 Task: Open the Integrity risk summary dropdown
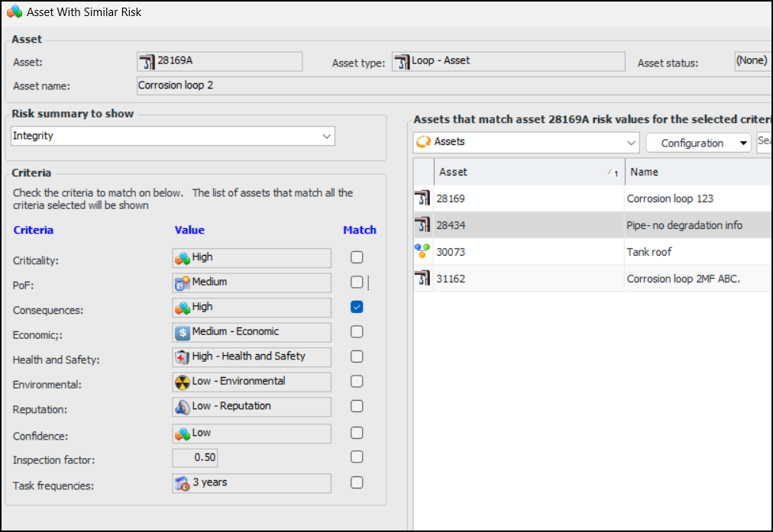(327, 136)
